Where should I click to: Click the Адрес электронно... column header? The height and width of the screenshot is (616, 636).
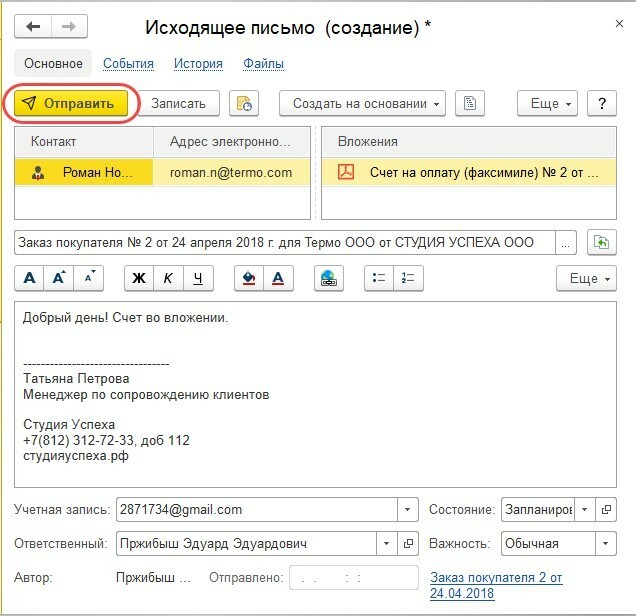(x=232, y=142)
